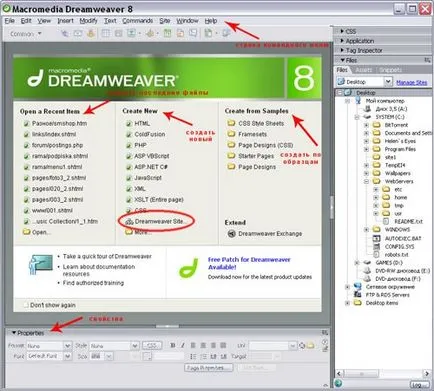Open the text color swatch in Properties
The width and height of the screenshot is (434, 391).
click(147, 356)
